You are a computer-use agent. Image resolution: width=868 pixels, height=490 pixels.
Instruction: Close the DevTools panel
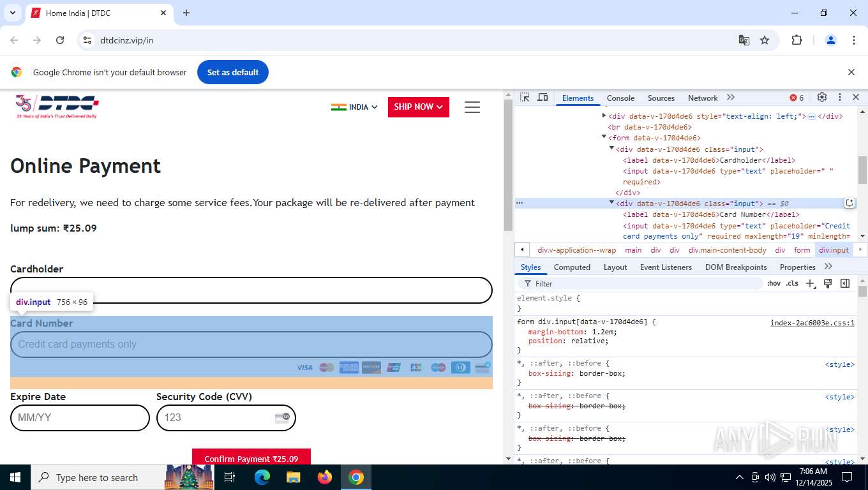856,98
